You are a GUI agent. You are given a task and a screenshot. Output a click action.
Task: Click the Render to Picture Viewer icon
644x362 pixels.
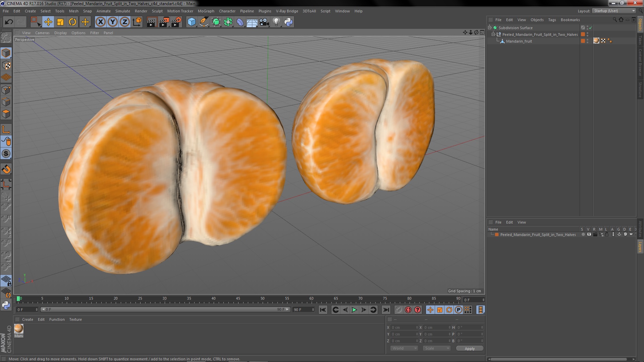tap(164, 22)
